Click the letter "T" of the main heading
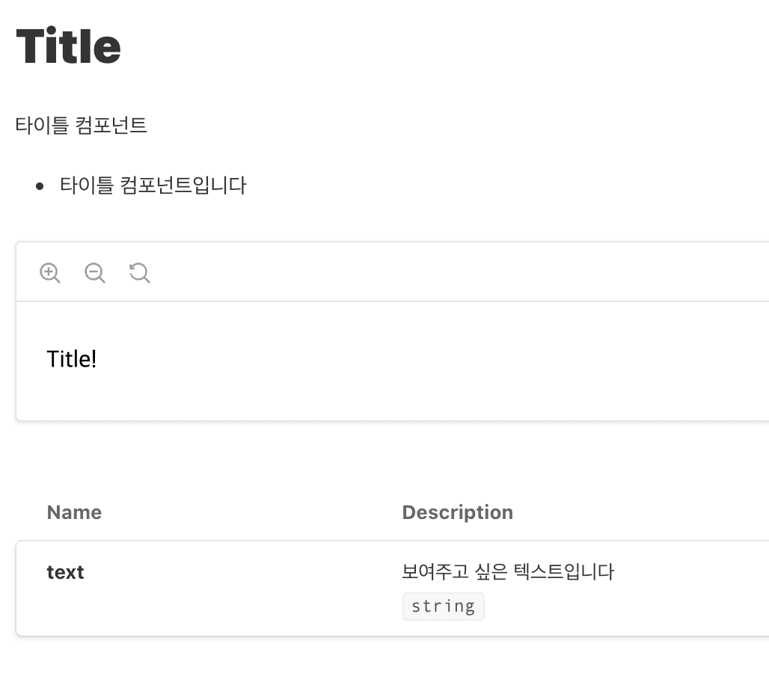The height and width of the screenshot is (700, 769). [x=30, y=46]
